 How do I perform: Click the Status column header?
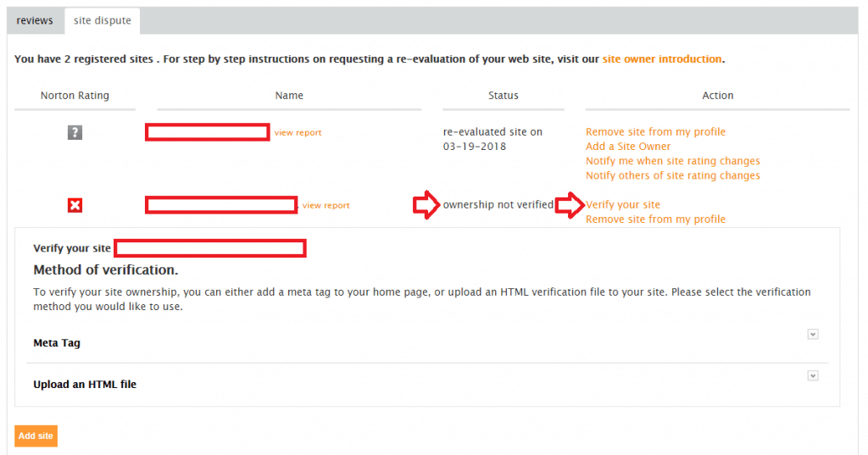pyautogui.click(x=504, y=96)
